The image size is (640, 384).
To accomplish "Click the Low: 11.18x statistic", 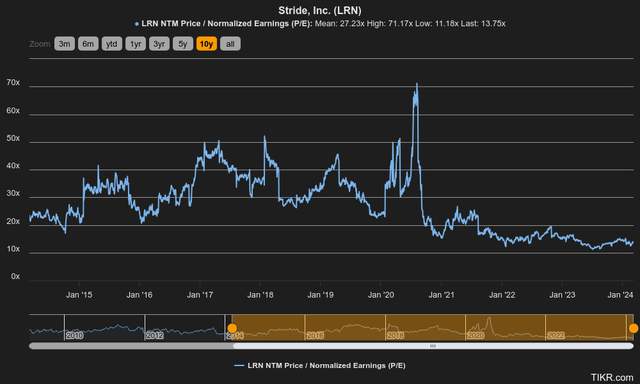I will 437,24.
